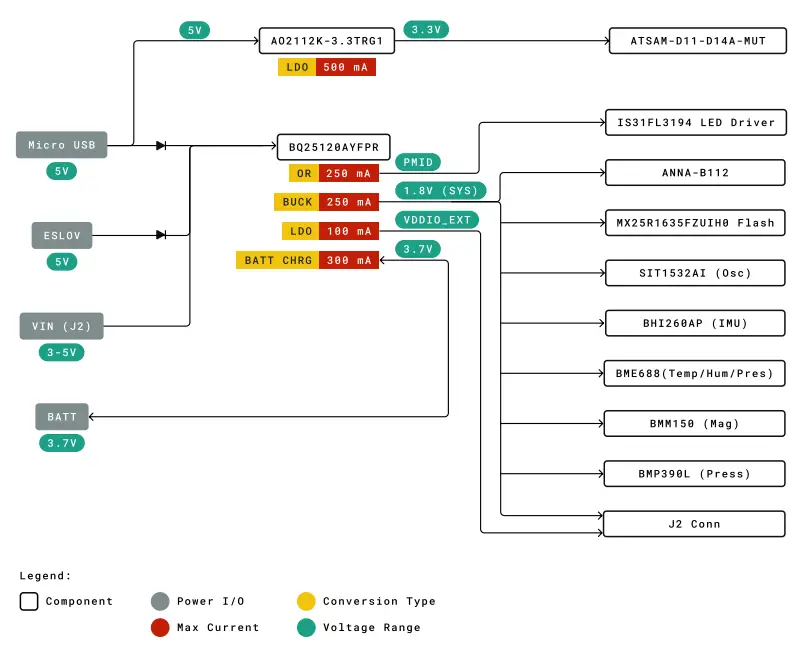The height and width of the screenshot is (658, 795).
Task: Click the Voltage Range legend label
Action: pos(372,628)
